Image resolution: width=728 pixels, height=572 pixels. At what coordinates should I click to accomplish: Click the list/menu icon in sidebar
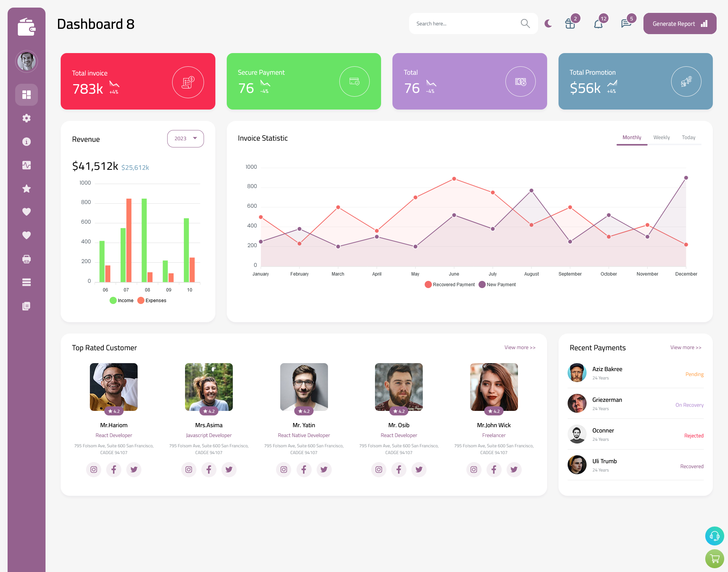coord(26,282)
